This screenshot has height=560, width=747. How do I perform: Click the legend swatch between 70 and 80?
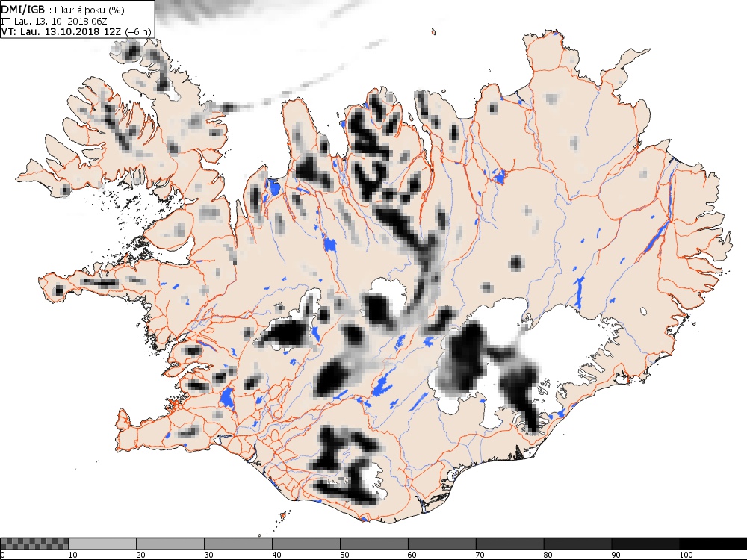tap(509, 544)
